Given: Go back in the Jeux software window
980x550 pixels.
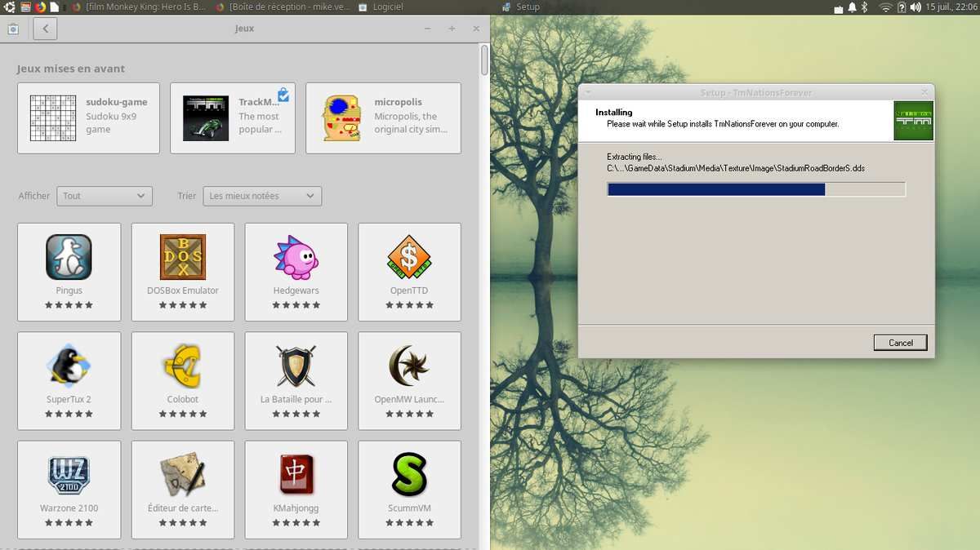Looking at the screenshot, I should pyautogui.click(x=45, y=29).
